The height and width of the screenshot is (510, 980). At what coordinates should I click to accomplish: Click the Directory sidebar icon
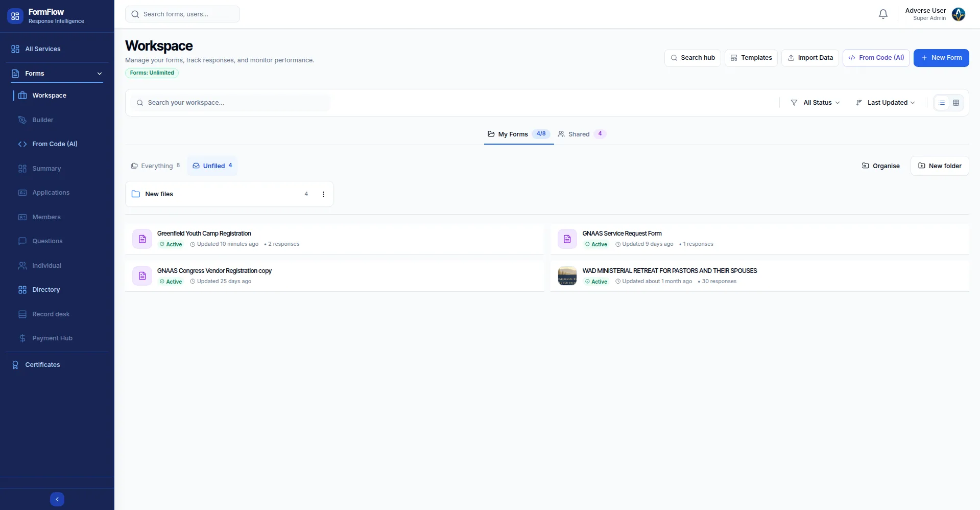tap(22, 290)
